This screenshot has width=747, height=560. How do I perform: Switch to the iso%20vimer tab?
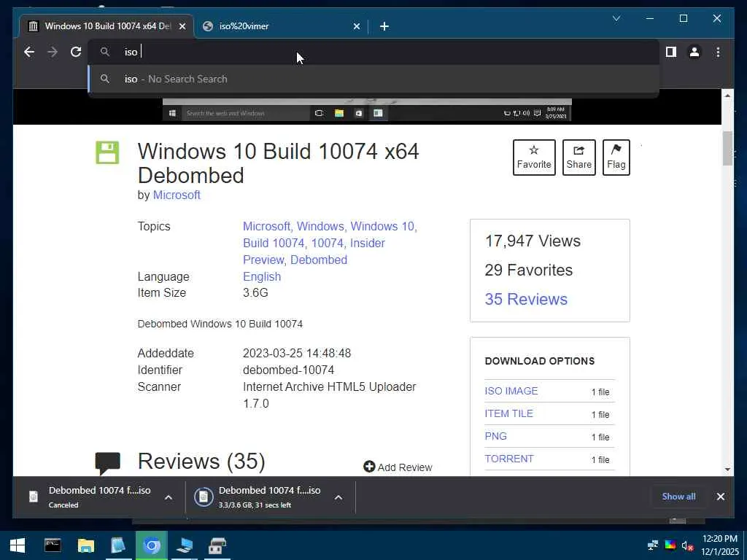pyautogui.click(x=281, y=26)
